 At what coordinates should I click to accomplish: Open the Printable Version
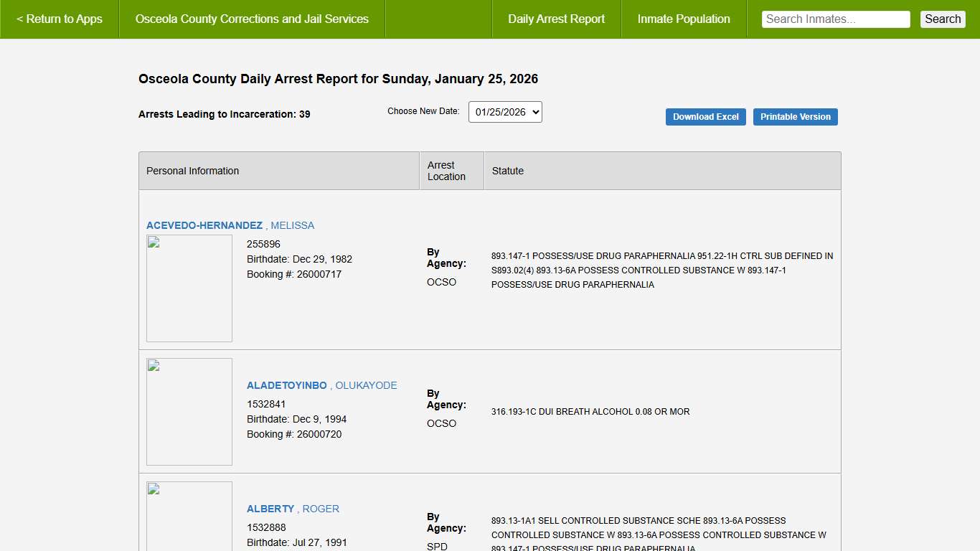pyautogui.click(x=795, y=117)
